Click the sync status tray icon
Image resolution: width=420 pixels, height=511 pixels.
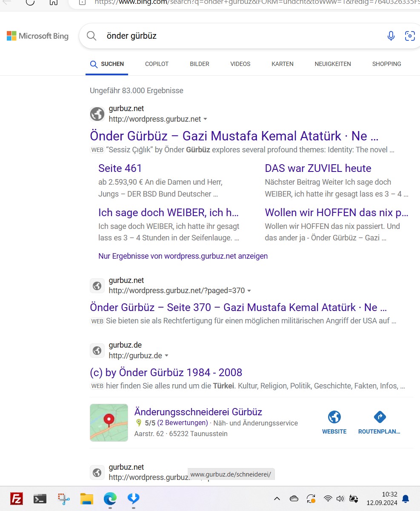click(x=311, y=499)
